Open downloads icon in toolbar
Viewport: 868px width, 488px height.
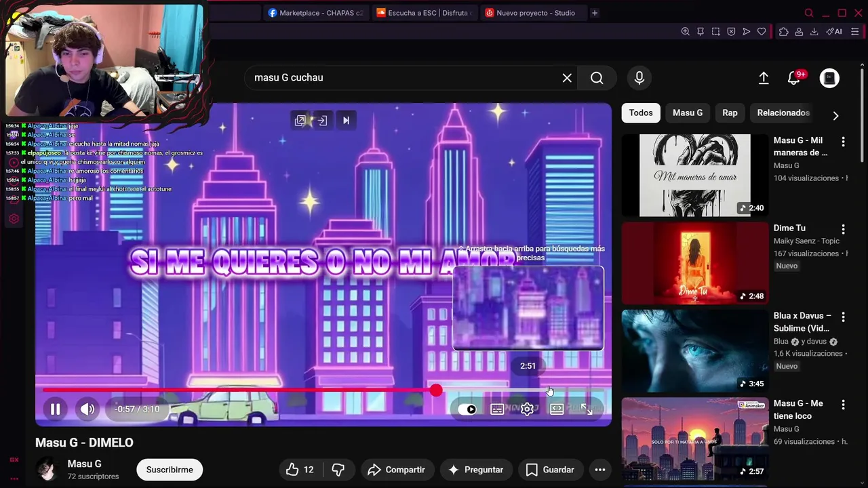(x=814, y=32)
